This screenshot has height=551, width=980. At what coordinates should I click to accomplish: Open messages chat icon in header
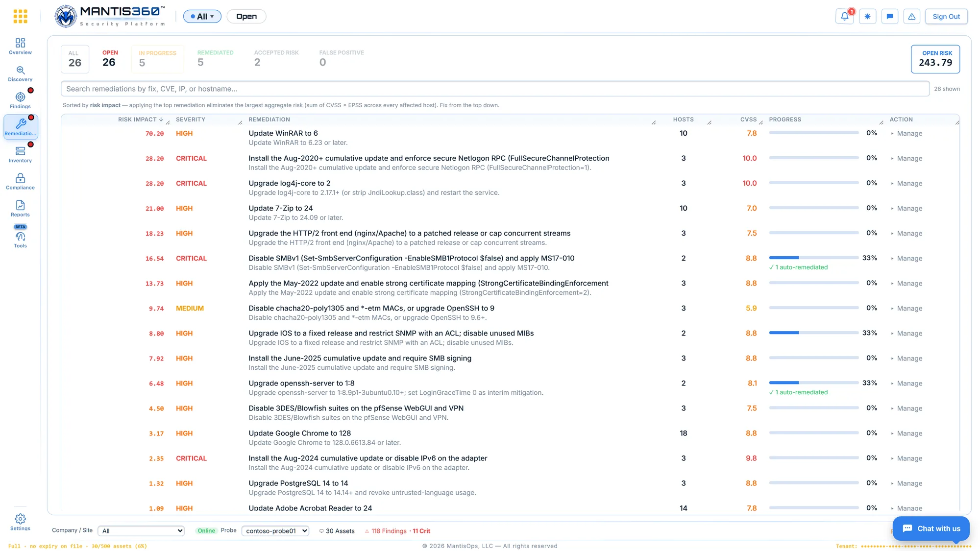pyautogui.click(x=890, y=16)
